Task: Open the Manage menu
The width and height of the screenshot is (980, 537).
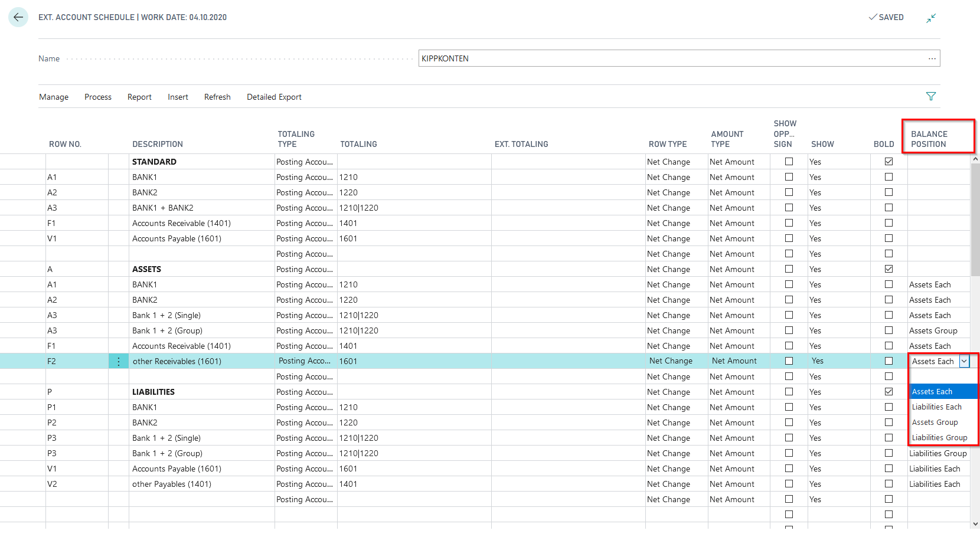Action: click(x=54, y=97)
